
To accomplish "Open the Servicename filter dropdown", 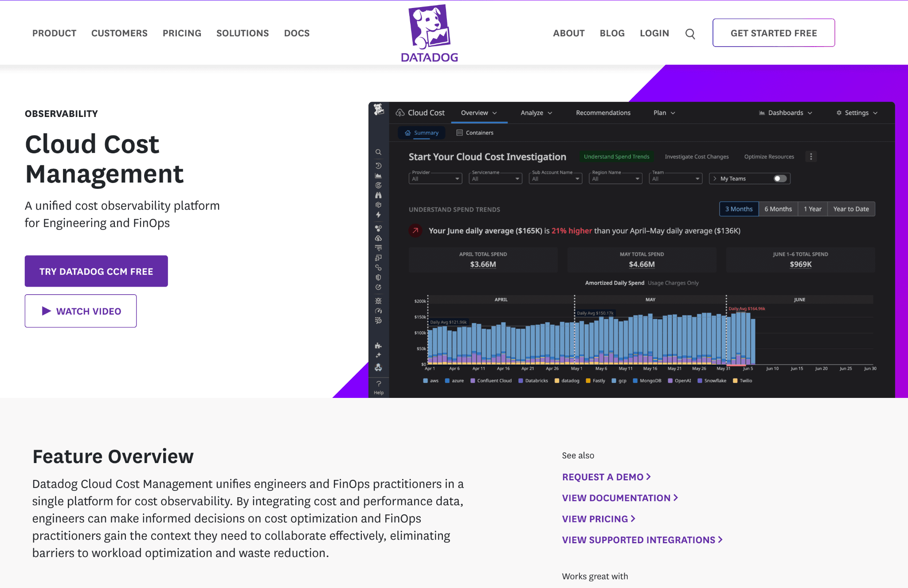I will pyautogui.click(x=495, y=179).
